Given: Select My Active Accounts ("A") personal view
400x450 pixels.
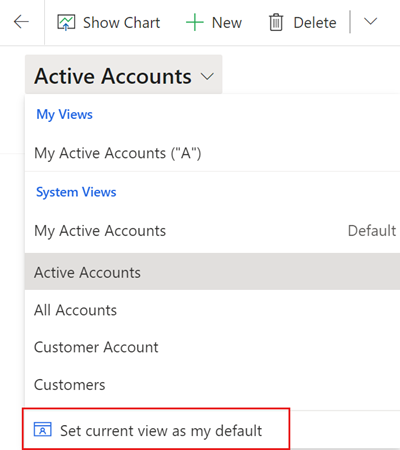Looking at the screenshot, I should (x=212, y=153).
